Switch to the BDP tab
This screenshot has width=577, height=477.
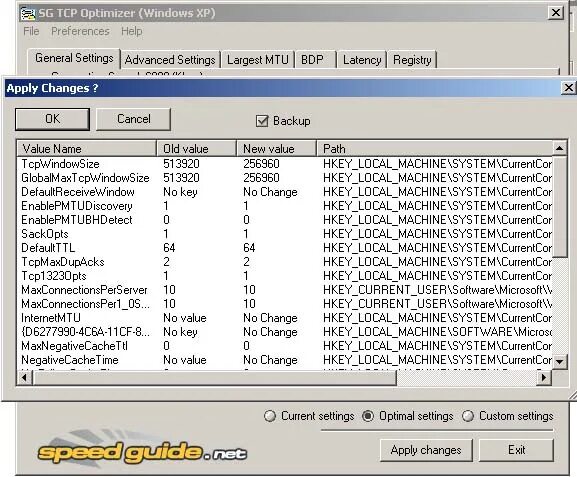pyautogui.click(x=312, y=60)
